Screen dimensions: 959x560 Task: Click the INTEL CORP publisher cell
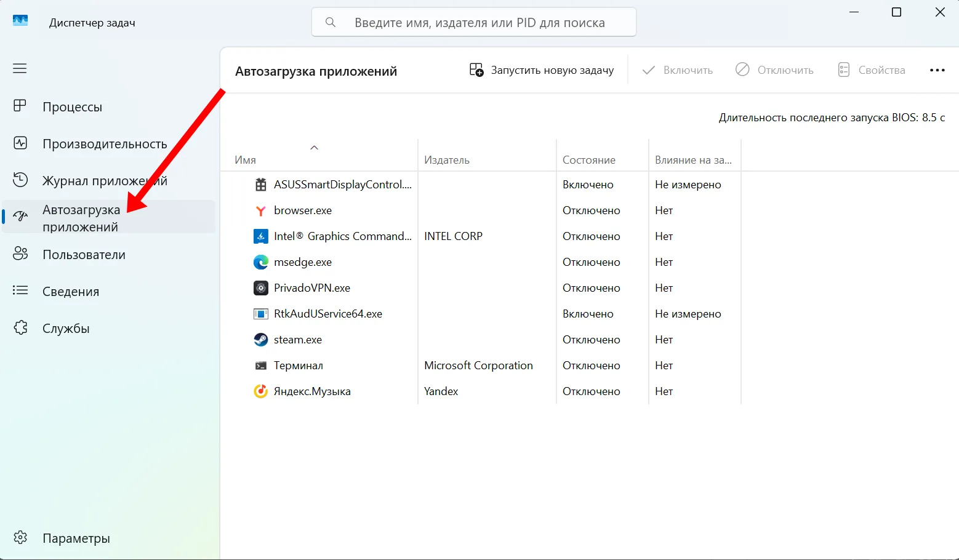(x=453, y=236)
